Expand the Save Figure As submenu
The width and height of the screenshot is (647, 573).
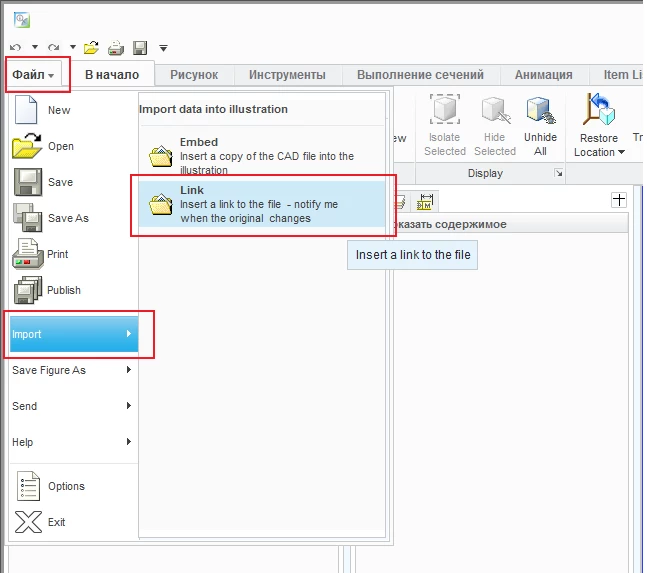73,370
